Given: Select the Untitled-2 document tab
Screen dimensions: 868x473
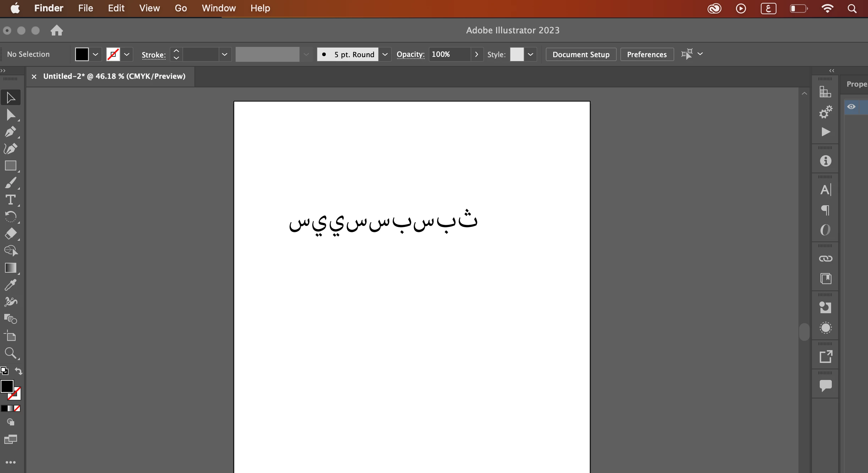Looking at the screenshot, I should (114, 76).
